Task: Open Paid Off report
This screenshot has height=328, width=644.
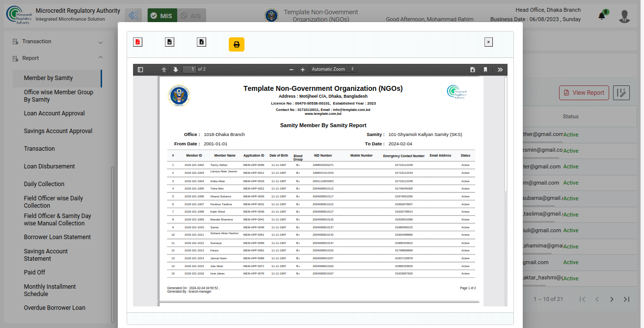Action: pyautogui.click(x=34, y=273)
